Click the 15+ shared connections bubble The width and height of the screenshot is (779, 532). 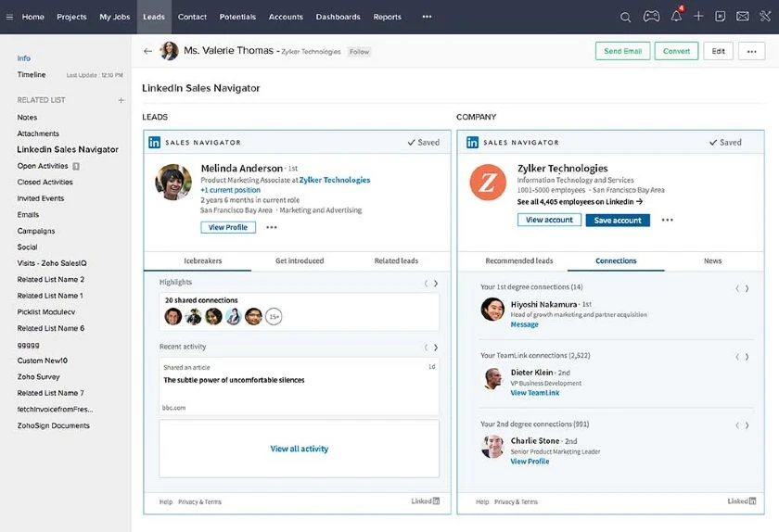coord(274,316)
